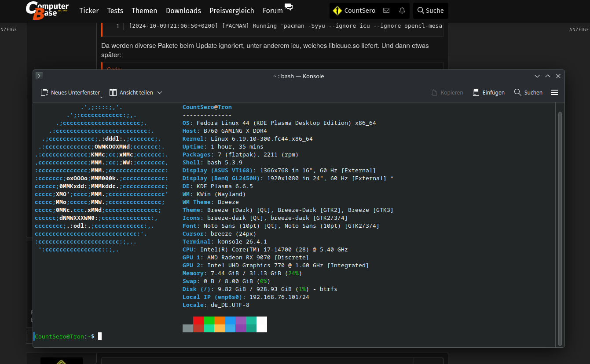Click the 'WM Theme: Breeze' line

point(211,202)
